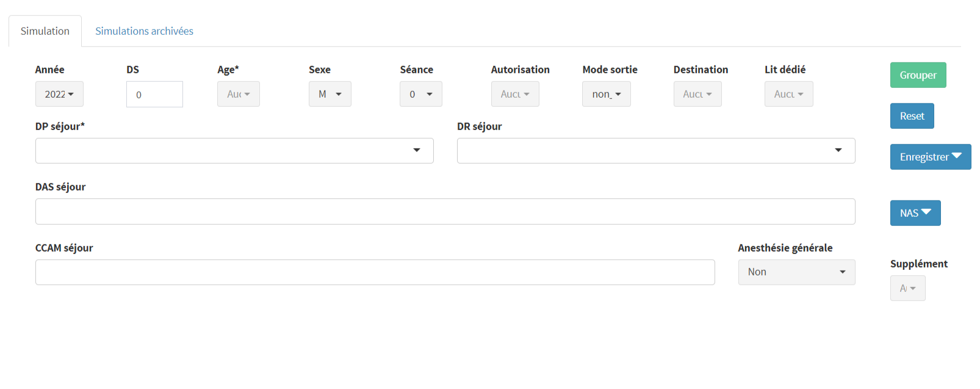Expand the Séance dropdown
Image resolution: width=980 pixels, height=389 pixels.
pos(420,94)
